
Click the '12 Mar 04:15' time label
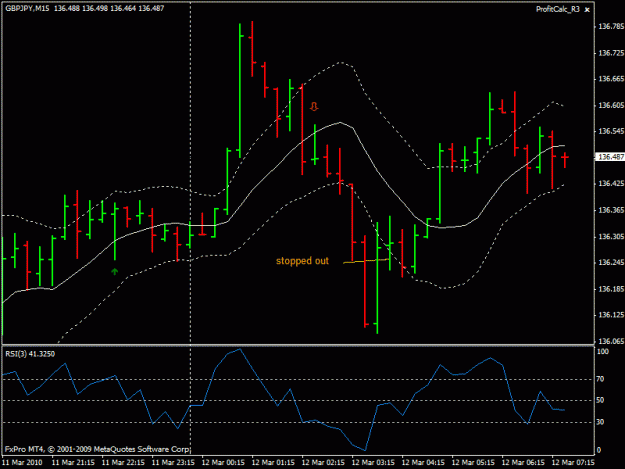[x=423, y=463]
